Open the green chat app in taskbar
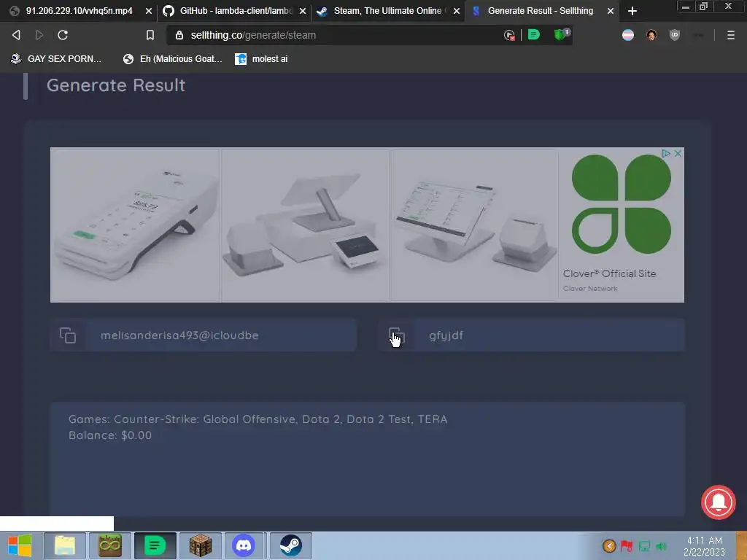 click(155, 545)
